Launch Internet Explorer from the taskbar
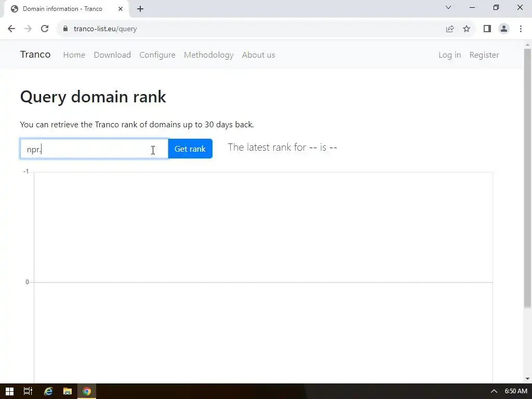The image size is (532, 399). [48, 391]
